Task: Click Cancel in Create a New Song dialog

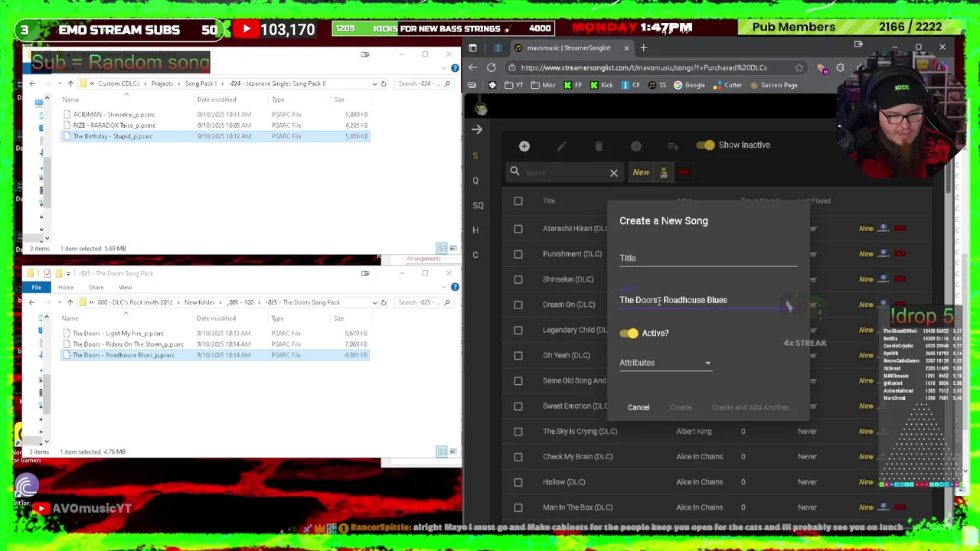Action: 639,407
